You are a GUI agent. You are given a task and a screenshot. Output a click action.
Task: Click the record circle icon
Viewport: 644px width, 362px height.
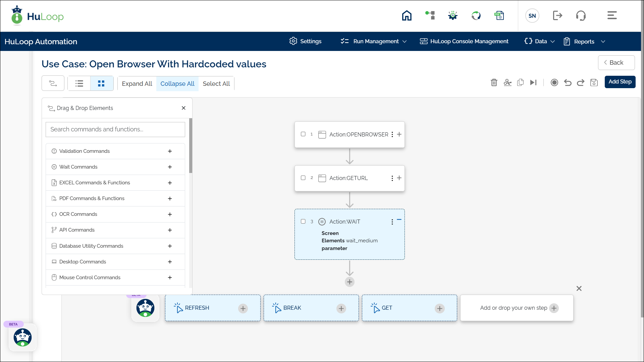point(554,82)
